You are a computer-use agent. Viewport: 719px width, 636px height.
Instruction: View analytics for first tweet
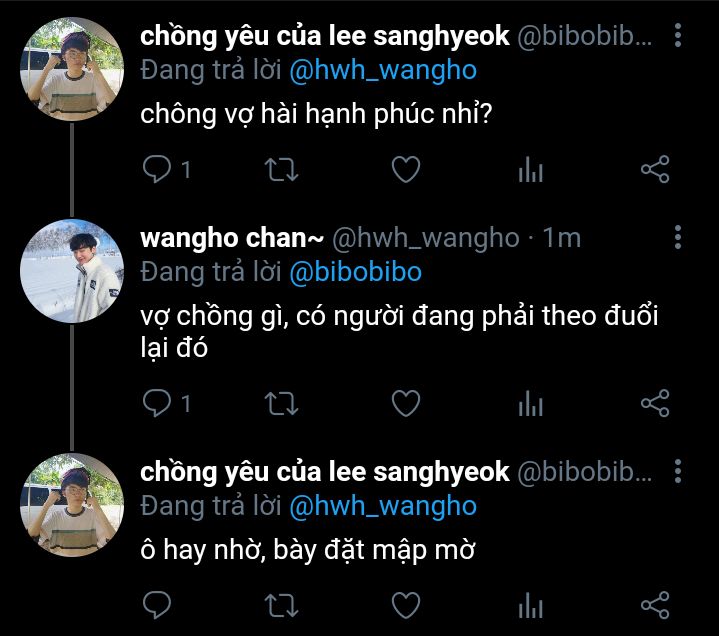click(x=531, y=169)
